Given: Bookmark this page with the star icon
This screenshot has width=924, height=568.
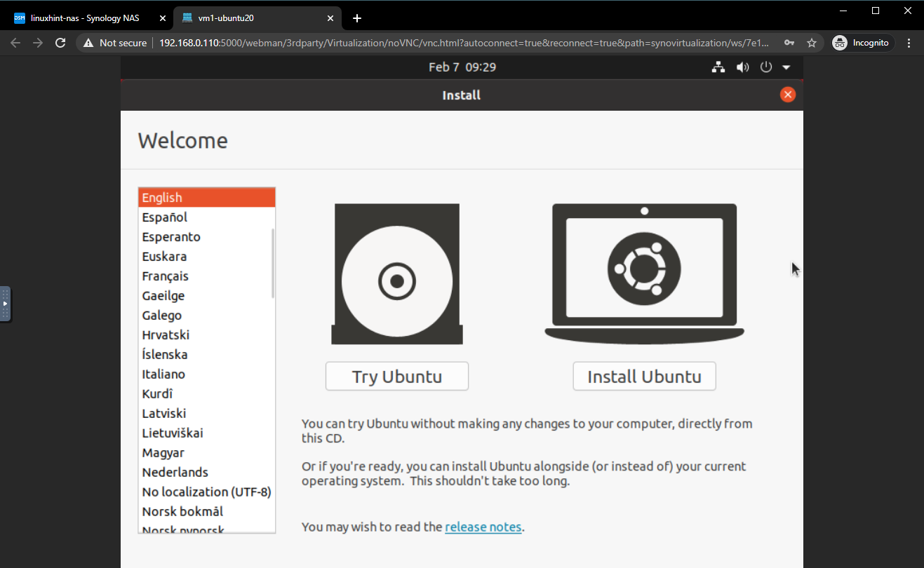Looking at the screenshot, I should [812, 43].
